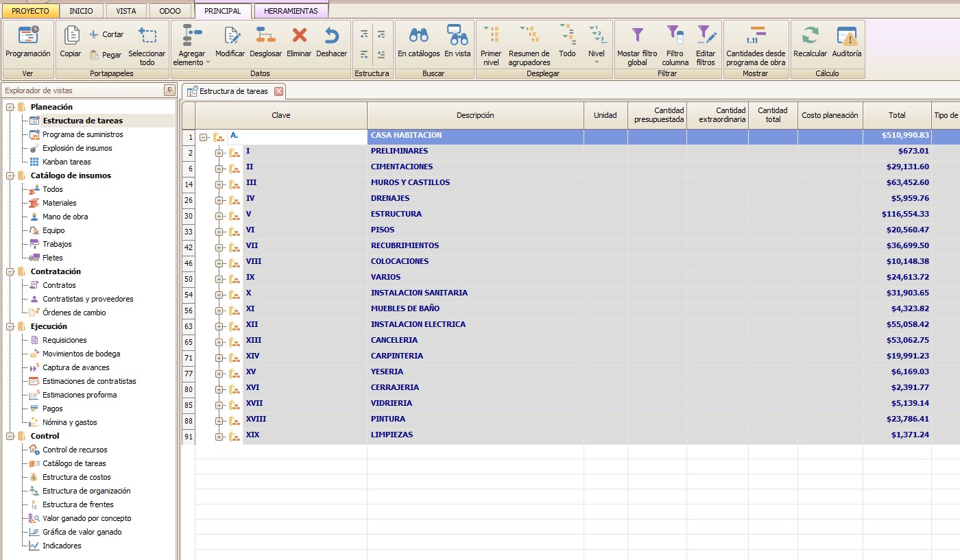
Task: Expand the CIMENTACIONES row node
Action: pyautogui.click(x=219, y=169)
